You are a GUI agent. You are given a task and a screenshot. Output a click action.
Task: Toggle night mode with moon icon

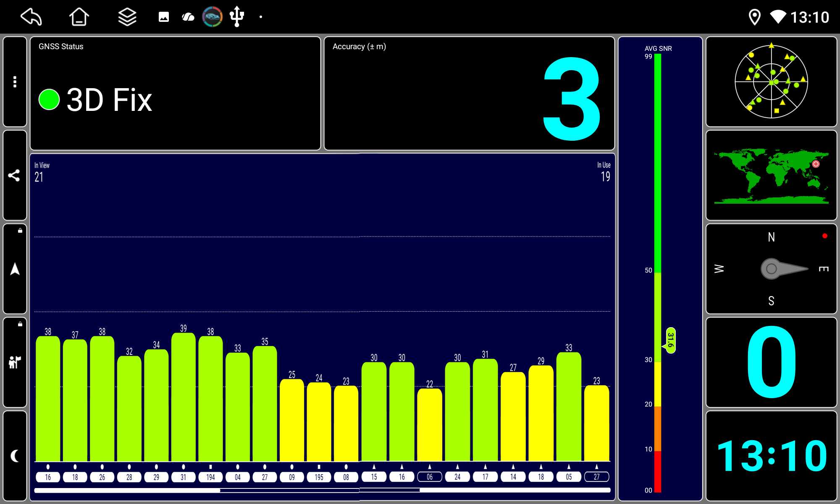pos(15,456)
